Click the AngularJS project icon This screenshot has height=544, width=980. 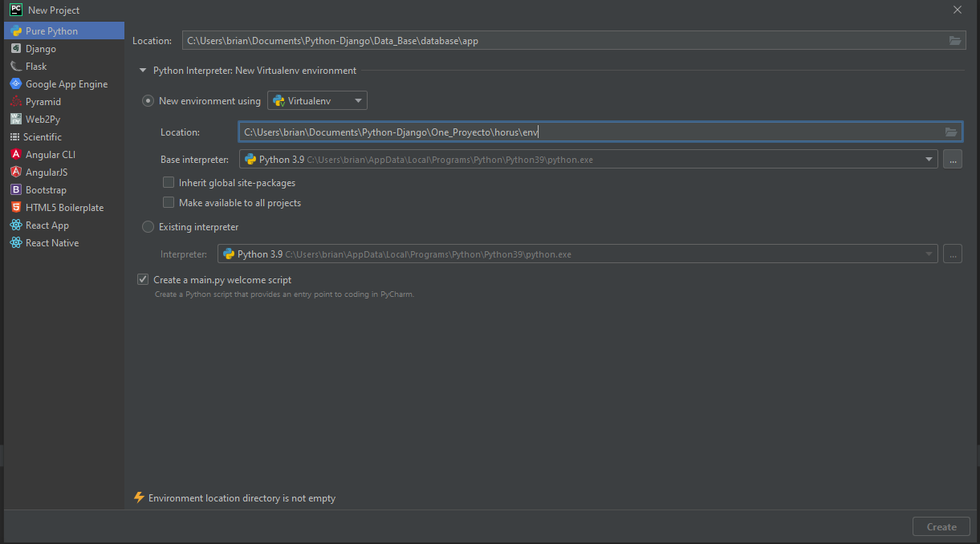click(16, 173)
